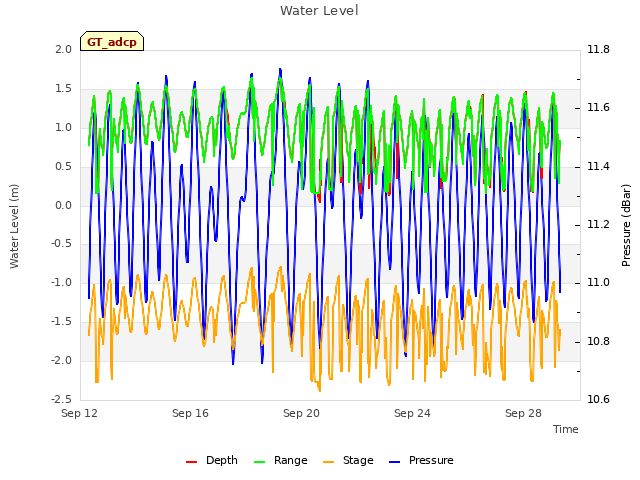The image size is (640, 480).
Task: Click the 11.0 right axis tick label
Action: [598, 282]
